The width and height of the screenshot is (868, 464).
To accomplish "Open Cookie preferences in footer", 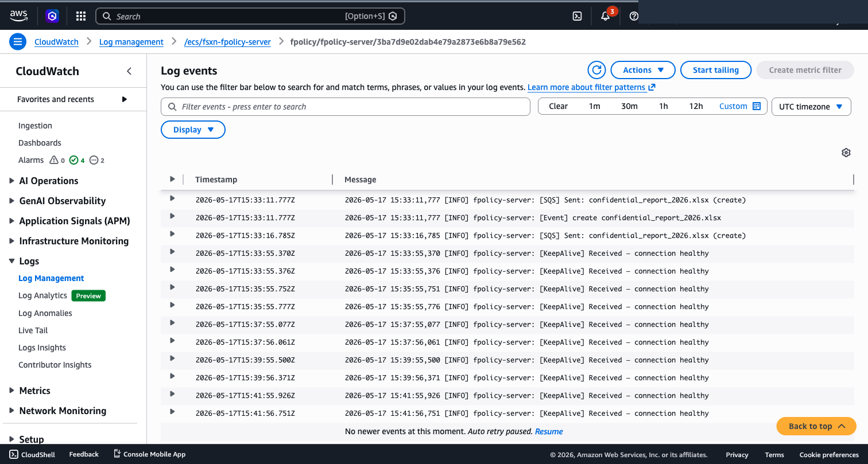I will coord(829,454).
